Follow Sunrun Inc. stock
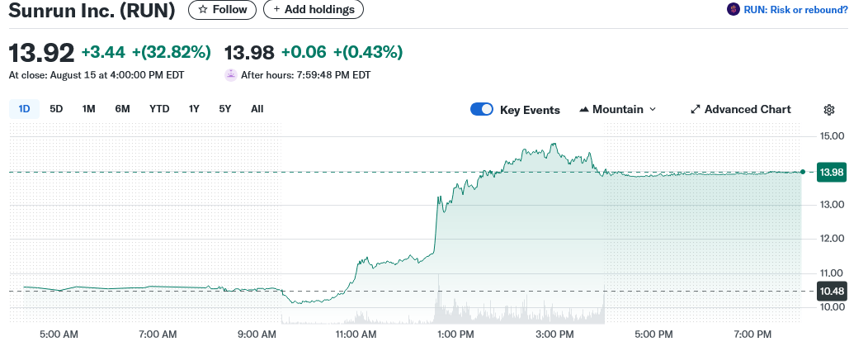 (223, 9)
